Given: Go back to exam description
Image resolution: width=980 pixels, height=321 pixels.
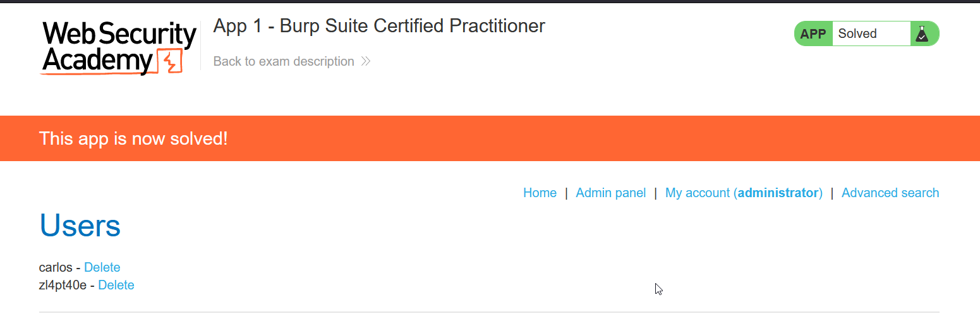Looking at the screenshot, I should pos(284,61).
